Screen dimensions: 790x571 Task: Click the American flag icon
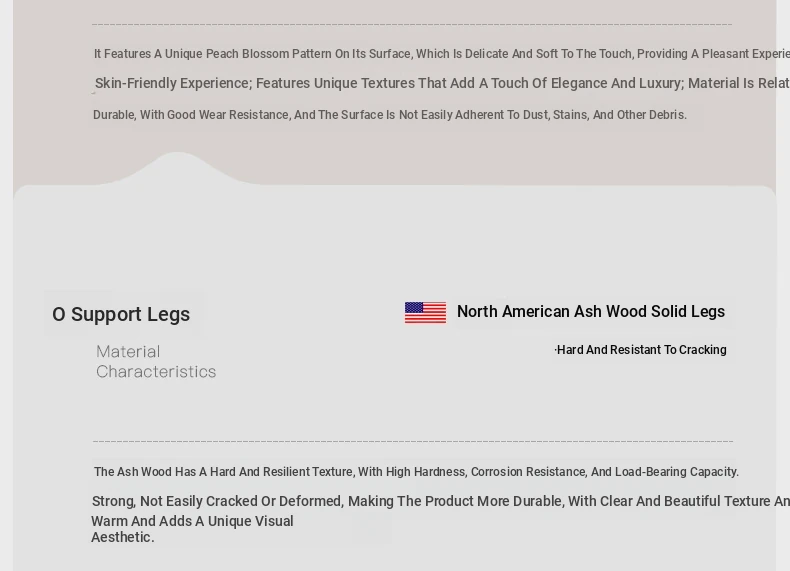[x=425, y=313]
